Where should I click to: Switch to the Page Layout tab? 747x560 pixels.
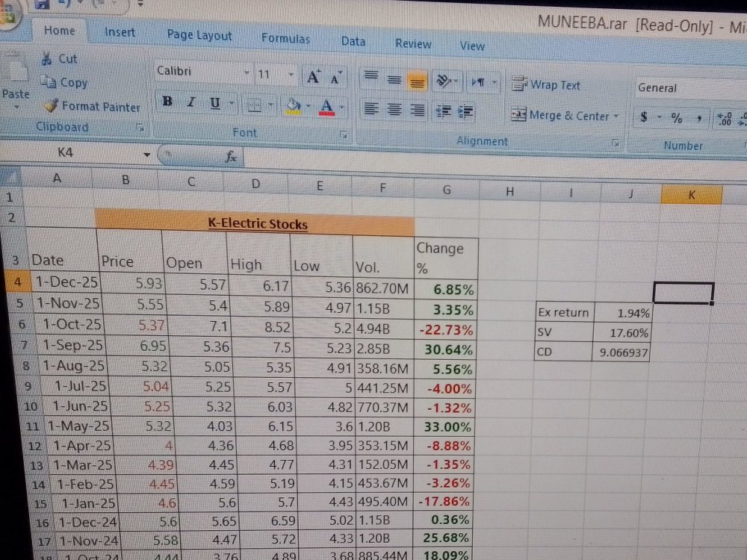tap(199, 35)
